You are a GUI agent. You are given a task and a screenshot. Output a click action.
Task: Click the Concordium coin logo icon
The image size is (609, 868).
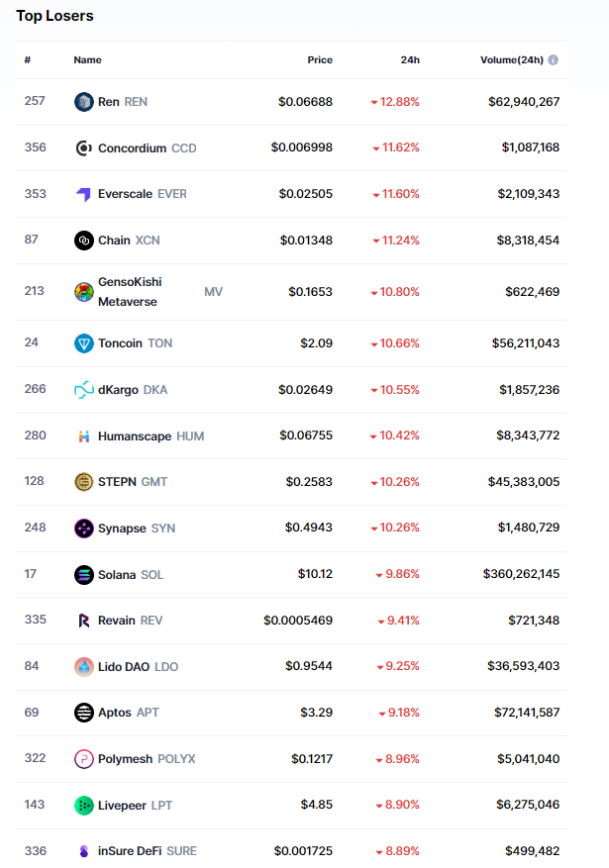[x=84, y=148]
